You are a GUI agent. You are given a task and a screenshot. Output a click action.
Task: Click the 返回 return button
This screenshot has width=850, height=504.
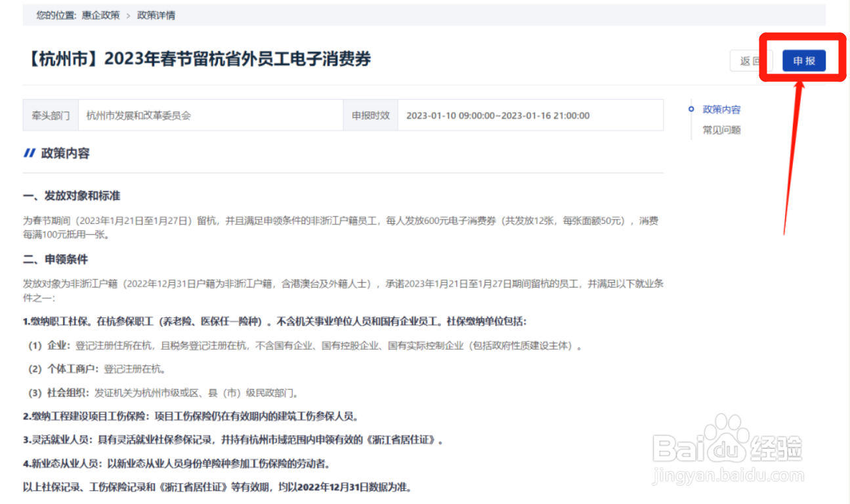click(752, 60)
